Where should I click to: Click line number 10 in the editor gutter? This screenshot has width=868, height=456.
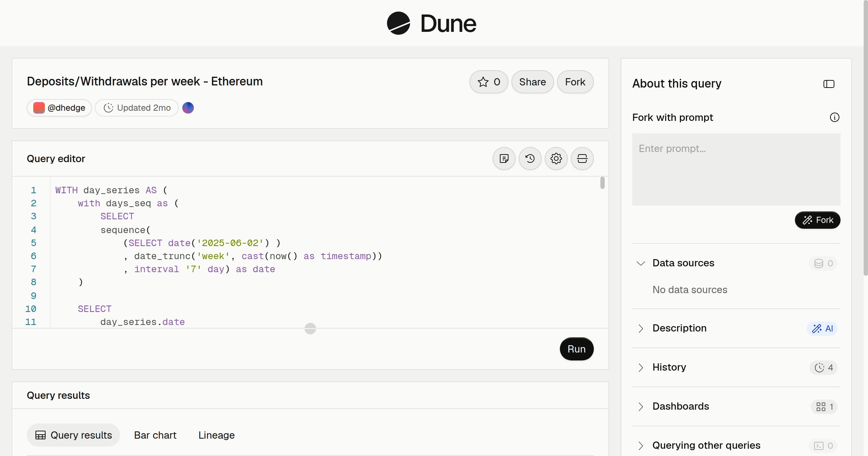31,309
